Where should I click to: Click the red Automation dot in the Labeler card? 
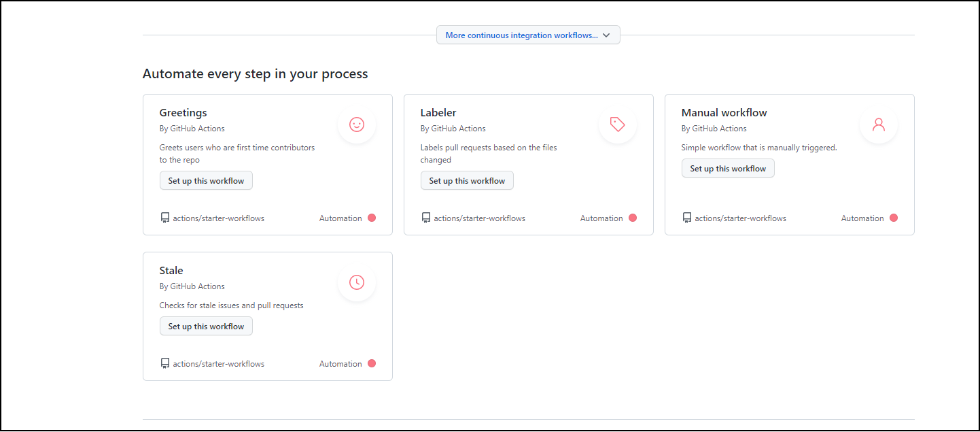click(x=633, y=218)
